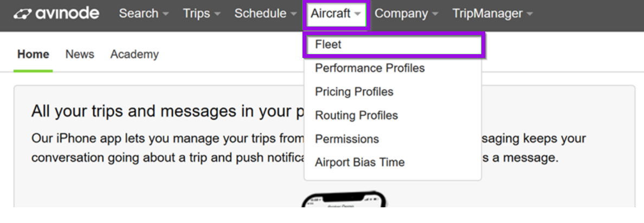Expand the Company menu

coord(406,14)
